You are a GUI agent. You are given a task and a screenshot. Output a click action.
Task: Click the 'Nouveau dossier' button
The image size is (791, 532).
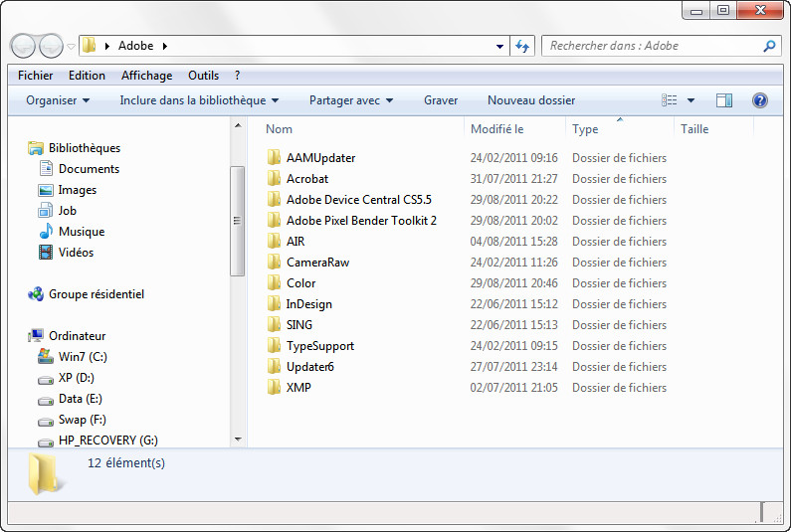pos(531,100)
